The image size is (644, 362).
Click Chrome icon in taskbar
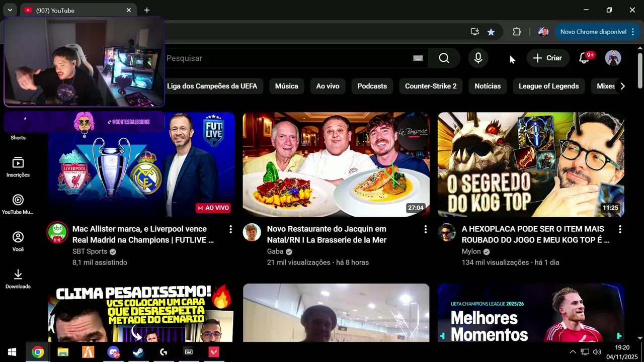point(38,352)
